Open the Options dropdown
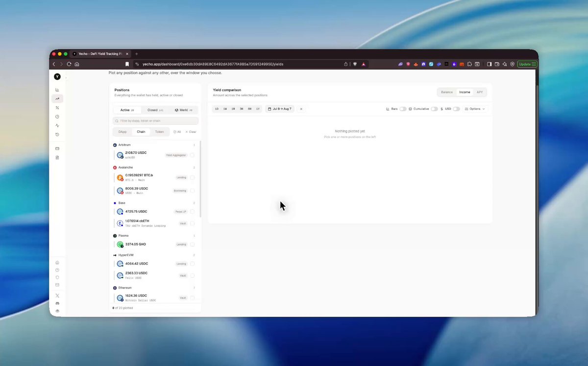The height and width of the screenshot is (366, 588). [475, 109]
